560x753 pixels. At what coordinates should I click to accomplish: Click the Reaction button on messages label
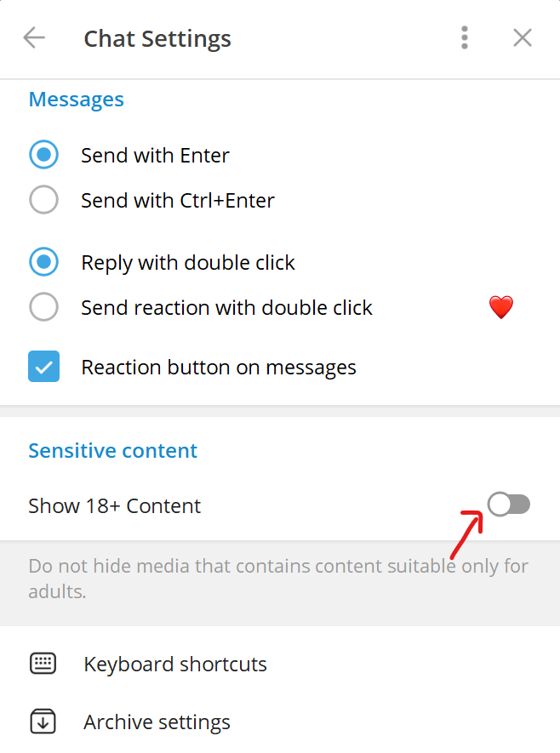coord(219,368)
